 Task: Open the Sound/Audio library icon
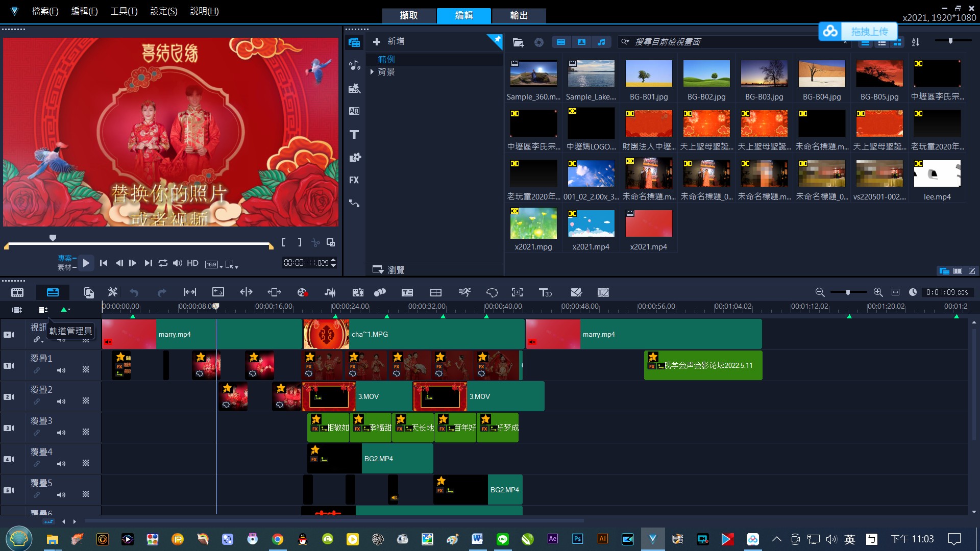(354, 65)
